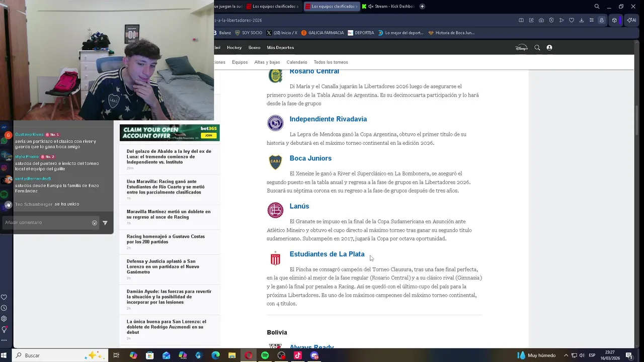Open Historia de Boca Jun... bookmark
Image resolution: width=644 pixels, height=362 pixels.
click(451, 33)
